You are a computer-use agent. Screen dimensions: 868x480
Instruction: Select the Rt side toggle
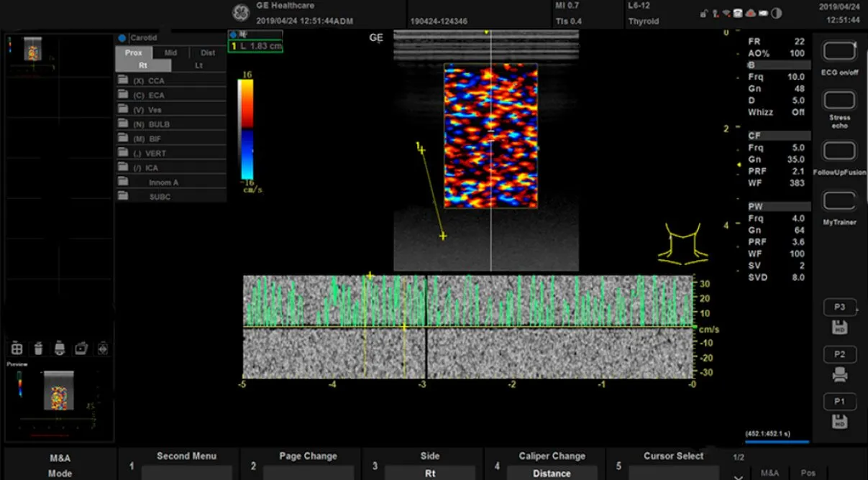(142, 65)
